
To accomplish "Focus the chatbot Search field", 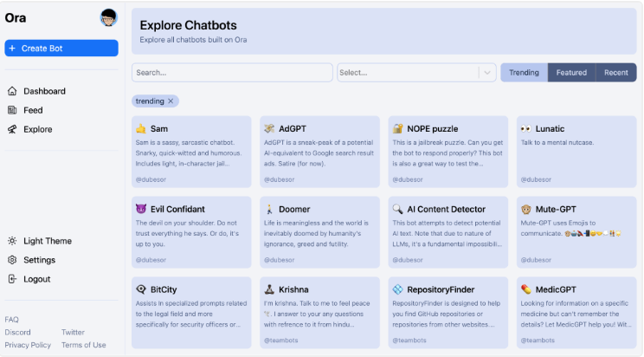I will (x=232, y=73).
